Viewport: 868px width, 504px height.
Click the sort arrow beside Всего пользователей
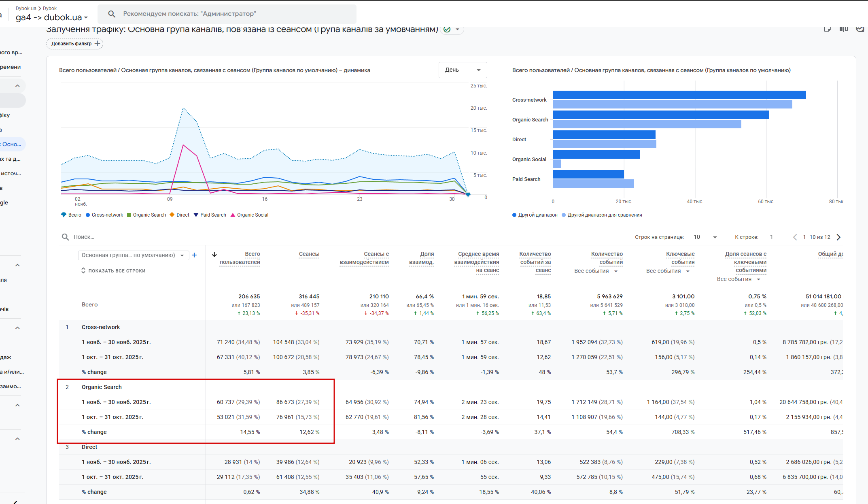[214, 254]
